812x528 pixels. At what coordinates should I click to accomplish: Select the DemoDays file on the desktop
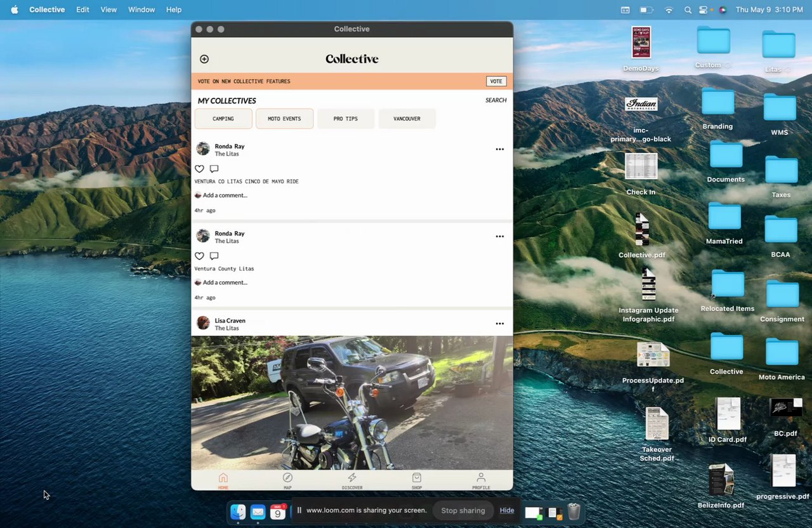pyautogui.click(x=641, y=49)
